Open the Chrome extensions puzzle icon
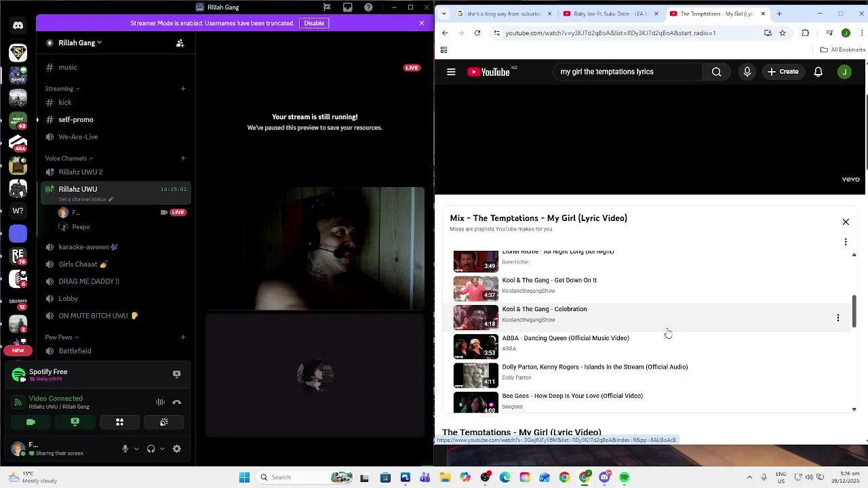This screenshot has width=868, height=488. pyautogui.click(x=806, y=33)
